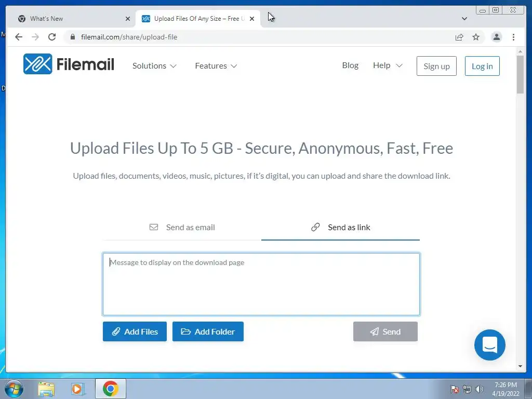Expand the Features menu
Screen dimensions: 532x399
(x=216, y=66)
